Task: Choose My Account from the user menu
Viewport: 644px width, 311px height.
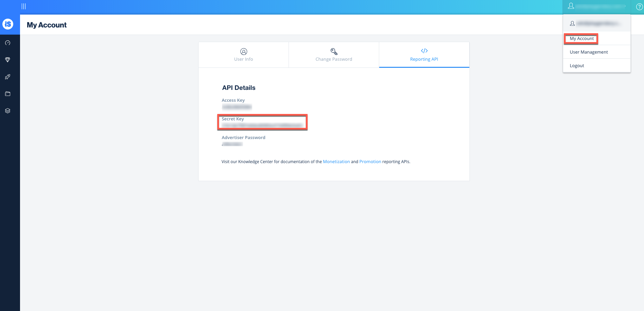Action: (x=582, y=39)
